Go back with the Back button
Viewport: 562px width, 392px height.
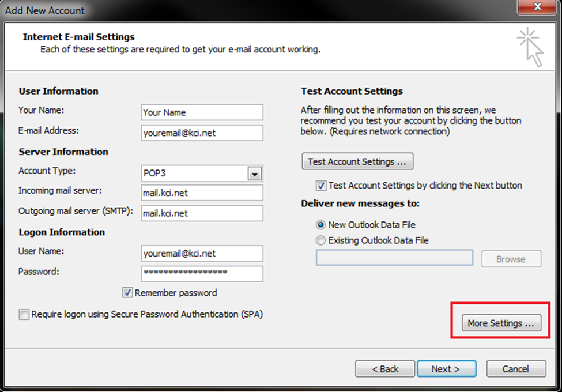pos(384,369)
